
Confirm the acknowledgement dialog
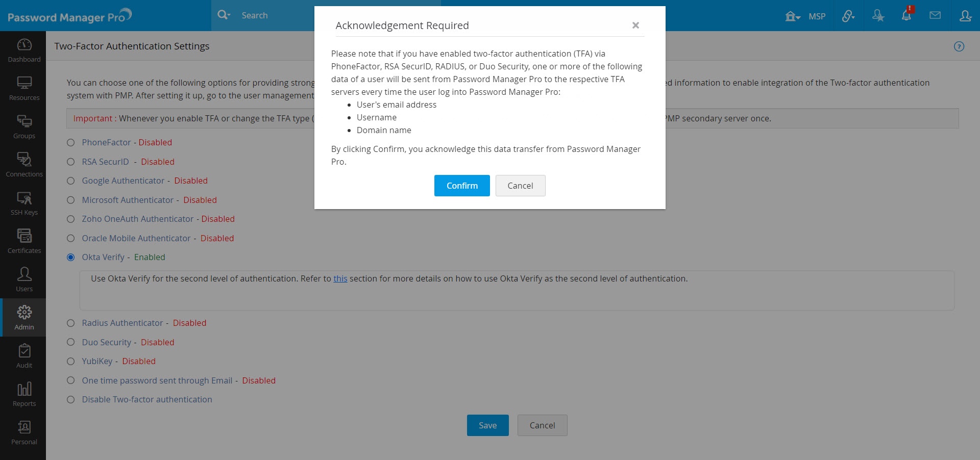(x=462, y=186)
